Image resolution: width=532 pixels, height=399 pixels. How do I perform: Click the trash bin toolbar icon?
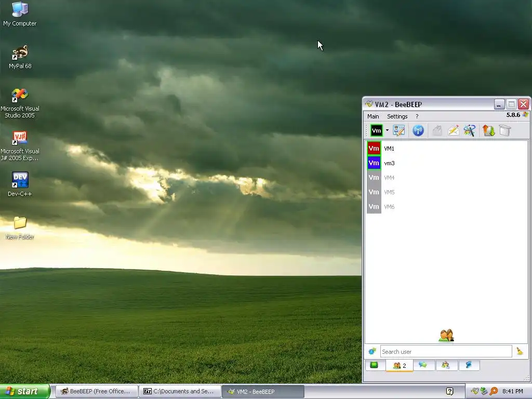[x=505, y=130]
